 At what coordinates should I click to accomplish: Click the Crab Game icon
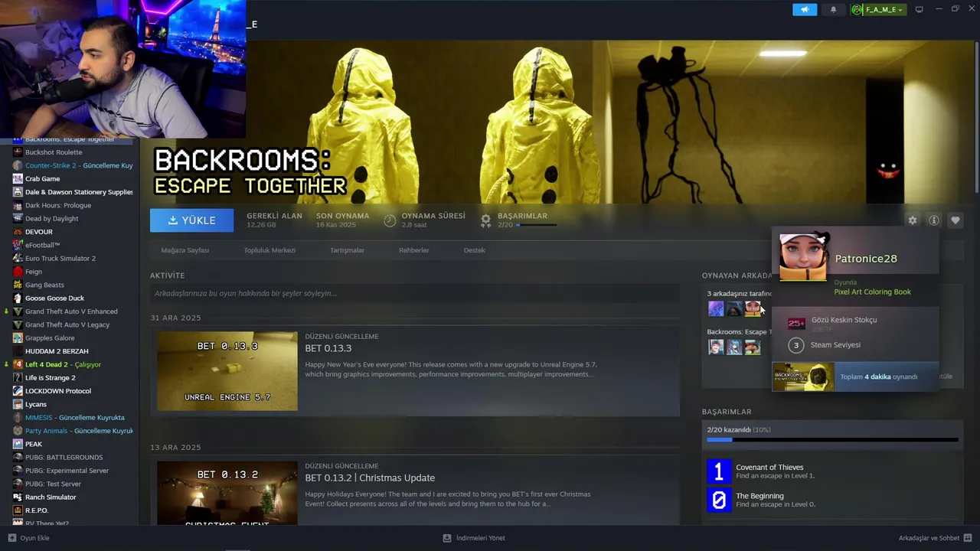(x=18, y=178)
